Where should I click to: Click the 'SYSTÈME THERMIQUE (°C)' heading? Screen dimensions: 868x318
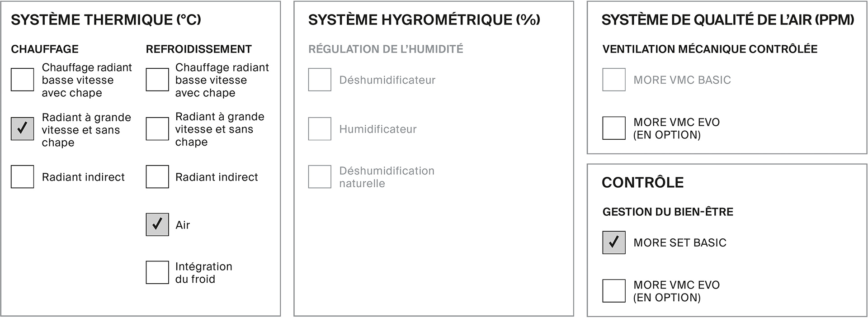[x=106, y=20]
